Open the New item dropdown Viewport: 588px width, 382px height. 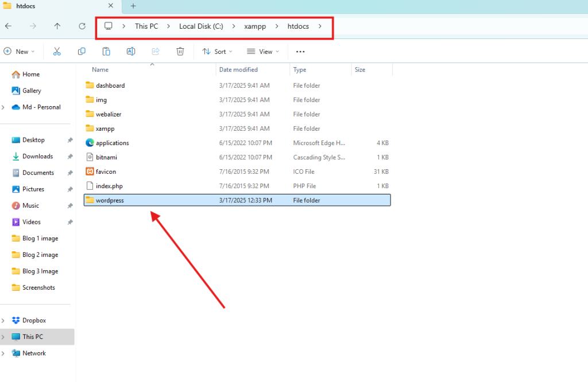pos(19,52)
